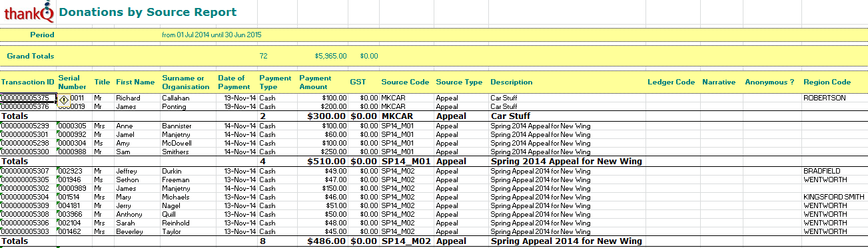Select Taylor's payment amount $45.00
The width and height of the screenshot is (868, 248).
(x=336, y=231)
